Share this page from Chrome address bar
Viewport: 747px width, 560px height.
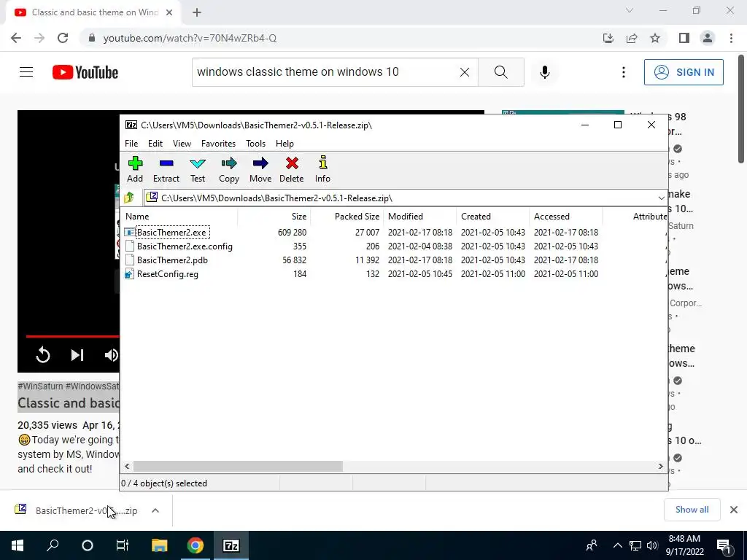(x=632, y=38)
